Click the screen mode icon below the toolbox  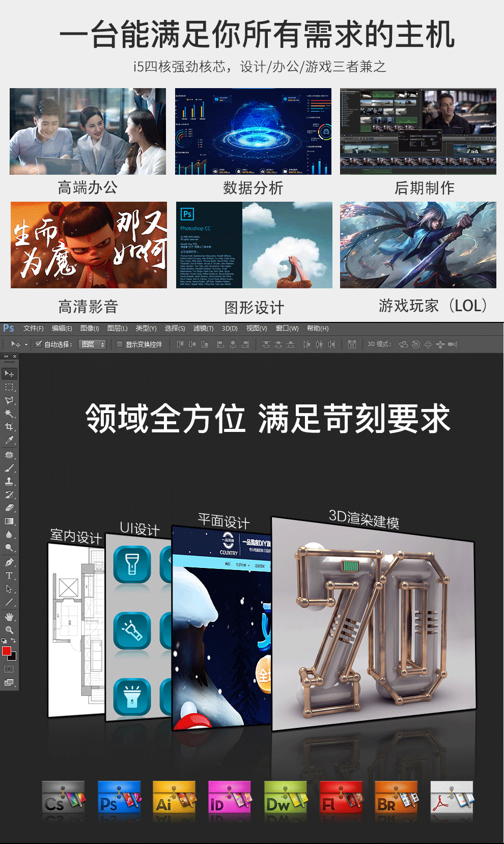(9, 683)
